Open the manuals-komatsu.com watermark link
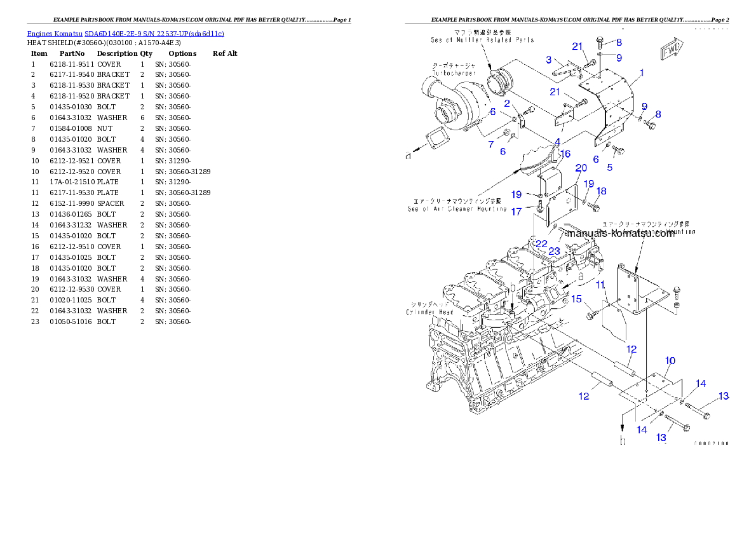This screenshot has height=535, width=756. pos(621,232)
